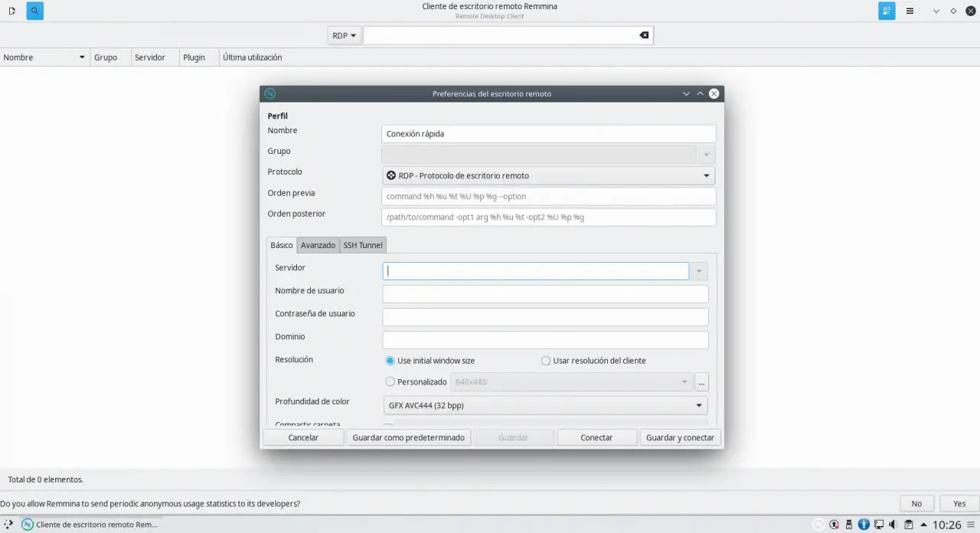Click the Contraseña de usuario field
This screenshot has height=533, width=980.
coord(545,317)
